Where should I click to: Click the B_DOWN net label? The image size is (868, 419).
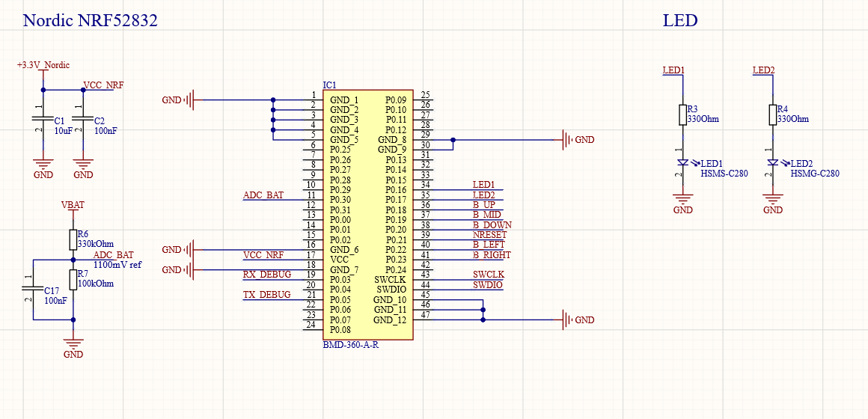(492, 224)
